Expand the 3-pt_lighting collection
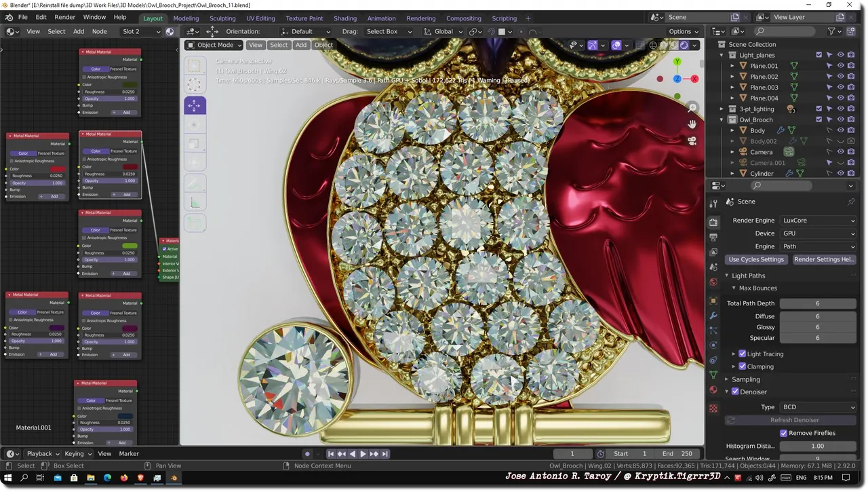The image size is (868, 492). click(722, 109)
